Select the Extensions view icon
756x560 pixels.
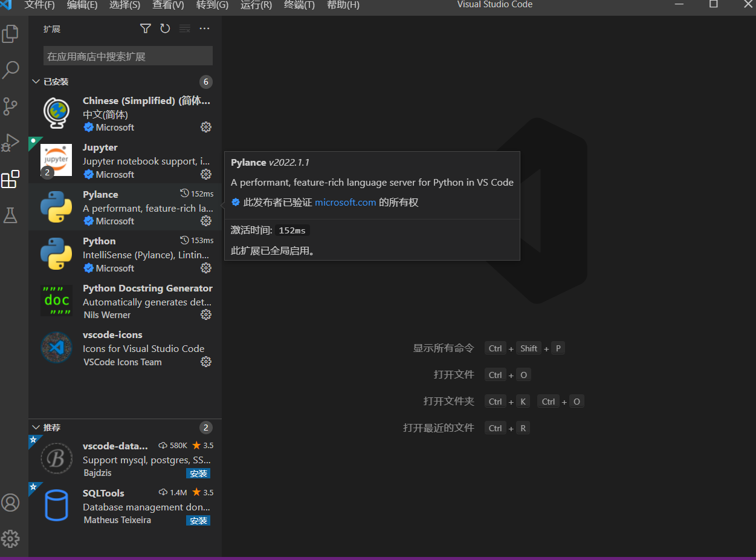[x=10, y=179]
